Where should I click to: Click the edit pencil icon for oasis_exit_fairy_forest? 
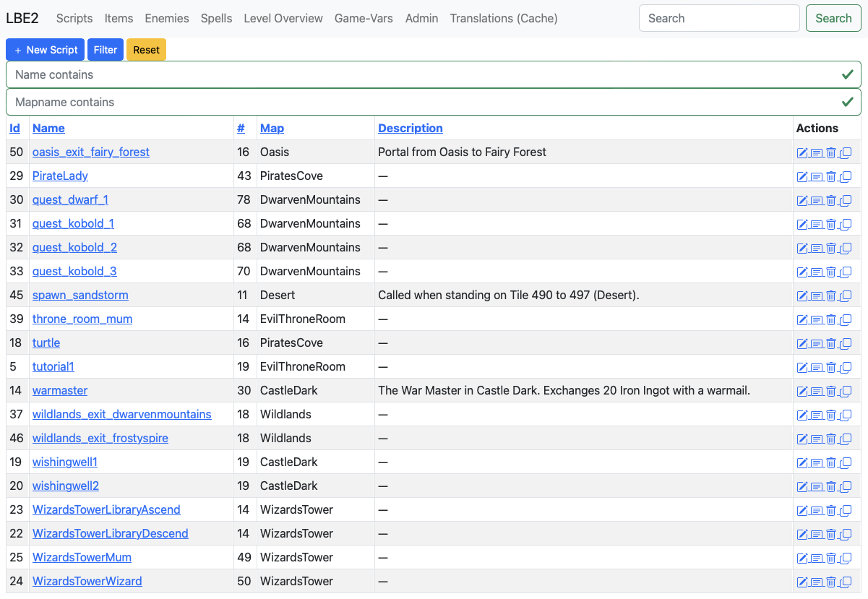pyautogui.click(x=802, y=152)
